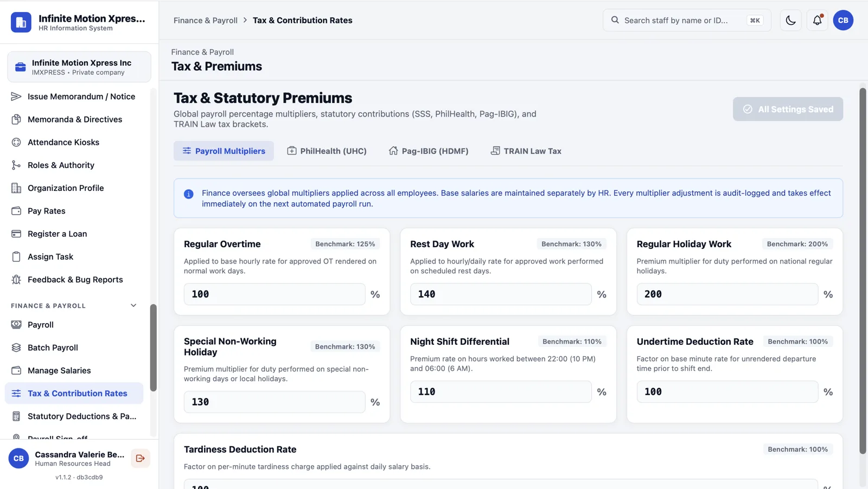Click the Attendance Kiosks icon
The width and height of the screenshot is (868, 489).
point(16,142)
